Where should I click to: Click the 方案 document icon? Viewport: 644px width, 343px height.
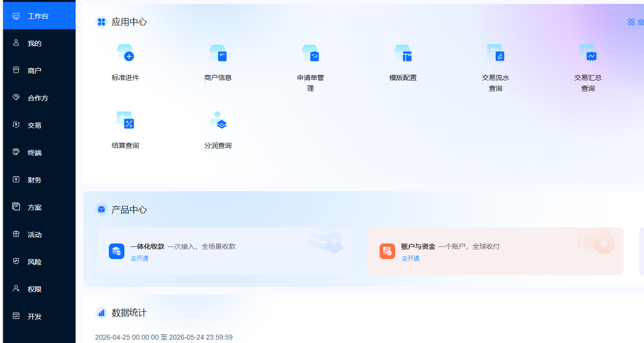pyautogui.click(x=16, y=206)
